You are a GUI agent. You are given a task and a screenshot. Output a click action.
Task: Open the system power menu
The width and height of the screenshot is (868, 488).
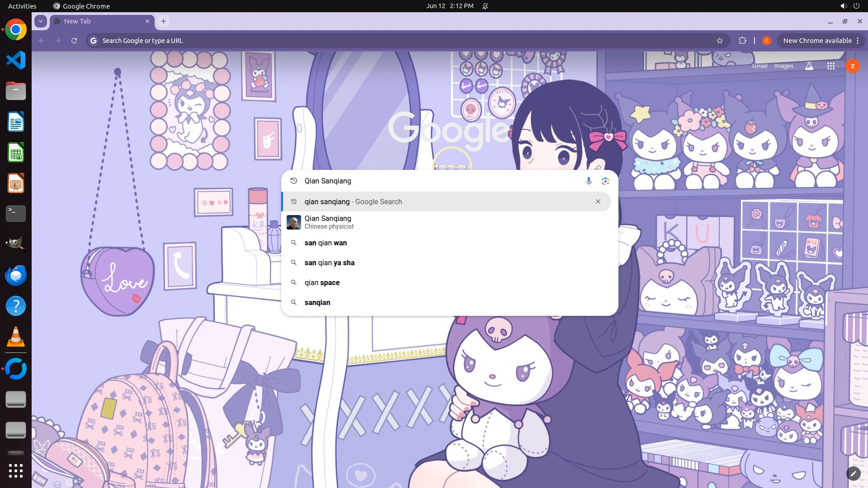click(856, 6)
